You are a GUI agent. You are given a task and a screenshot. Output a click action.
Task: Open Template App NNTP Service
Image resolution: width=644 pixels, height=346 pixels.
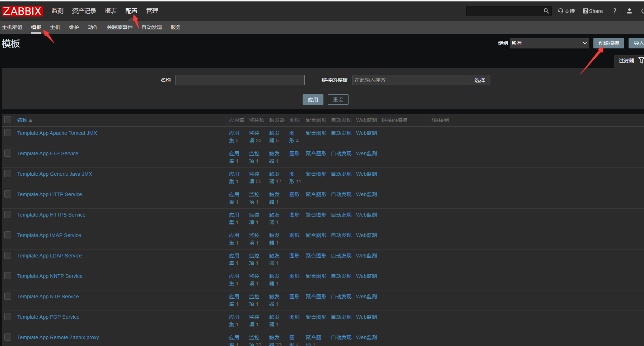pyautogui.click(x=50, y=276)
